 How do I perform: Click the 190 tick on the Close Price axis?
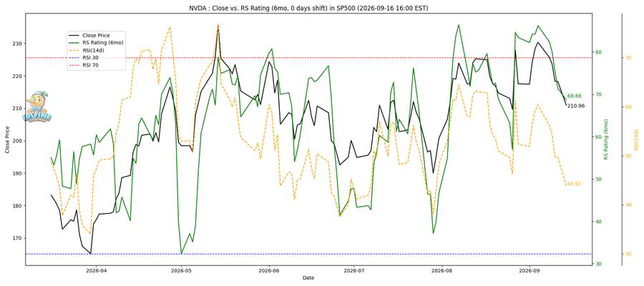pos(18,173)
